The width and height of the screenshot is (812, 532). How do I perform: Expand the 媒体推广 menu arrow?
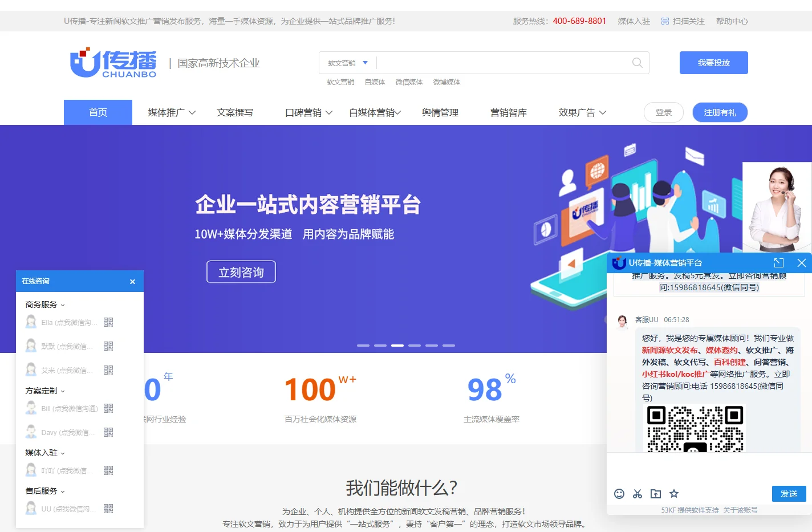[x=192, y=113]
